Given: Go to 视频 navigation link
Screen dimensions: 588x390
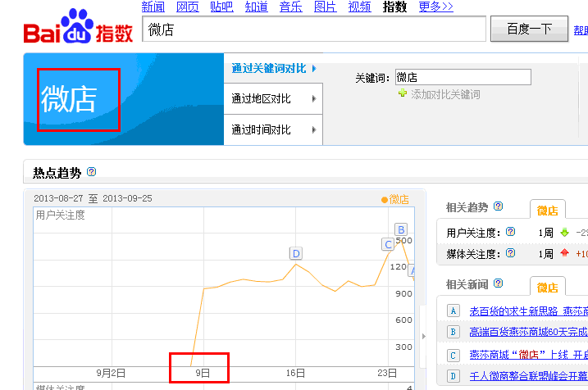Looking at the screenshot, I should click(360, 7).
